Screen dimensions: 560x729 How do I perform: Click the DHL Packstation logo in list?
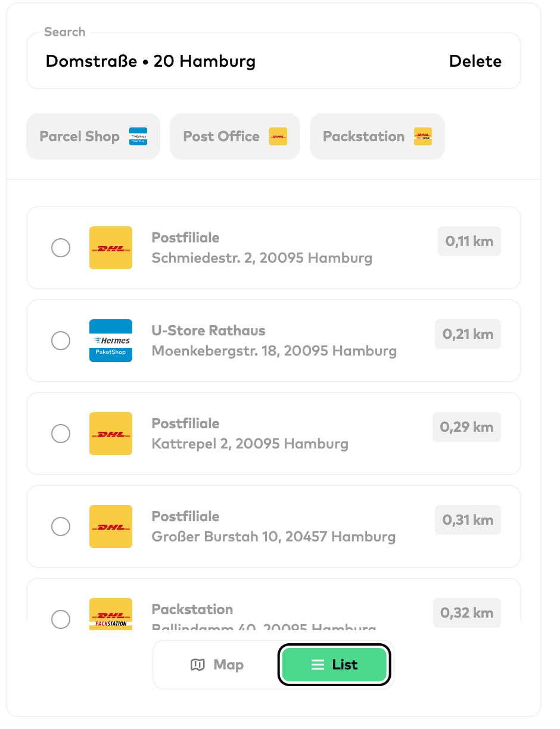coord(111,615)
